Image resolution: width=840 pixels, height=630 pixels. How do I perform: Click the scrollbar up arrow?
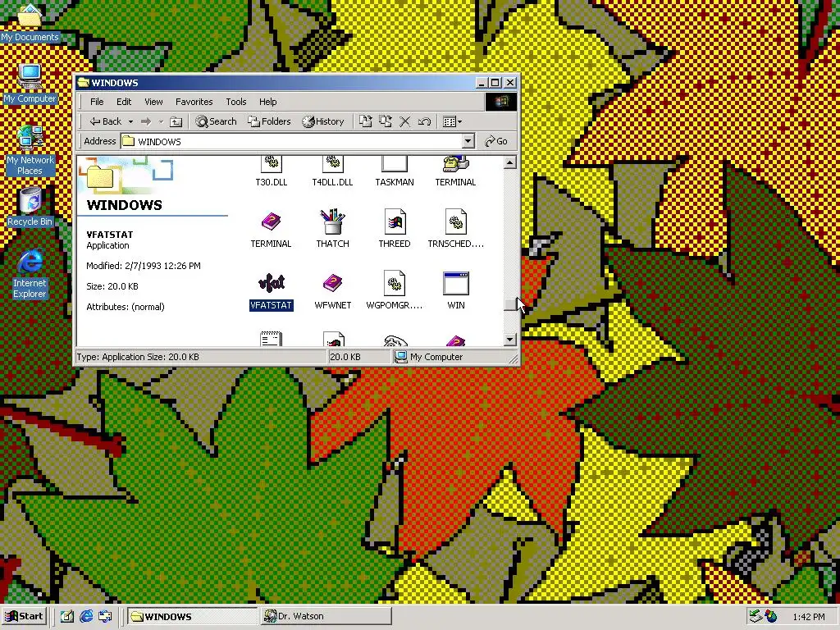[x=510, y=162]
